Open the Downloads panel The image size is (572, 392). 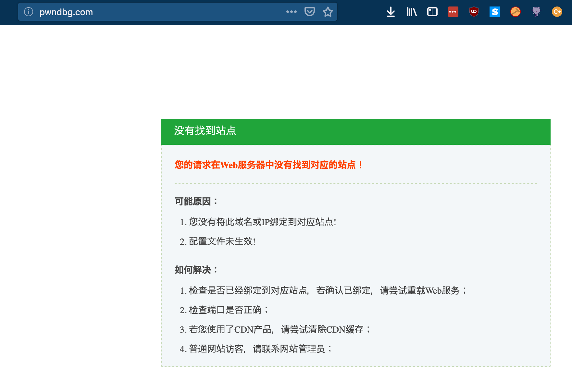pyautogui.click(x=391, y=12)
